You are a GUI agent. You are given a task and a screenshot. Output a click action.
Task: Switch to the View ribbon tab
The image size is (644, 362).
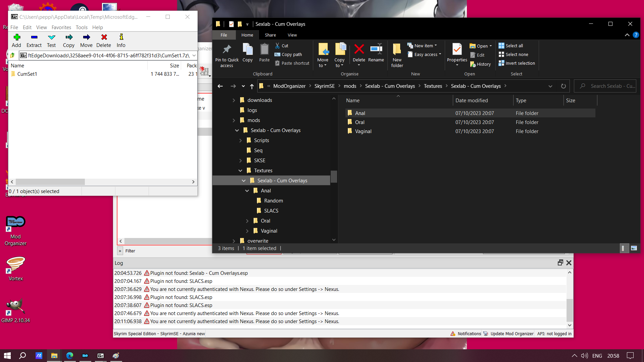point(292,35)
